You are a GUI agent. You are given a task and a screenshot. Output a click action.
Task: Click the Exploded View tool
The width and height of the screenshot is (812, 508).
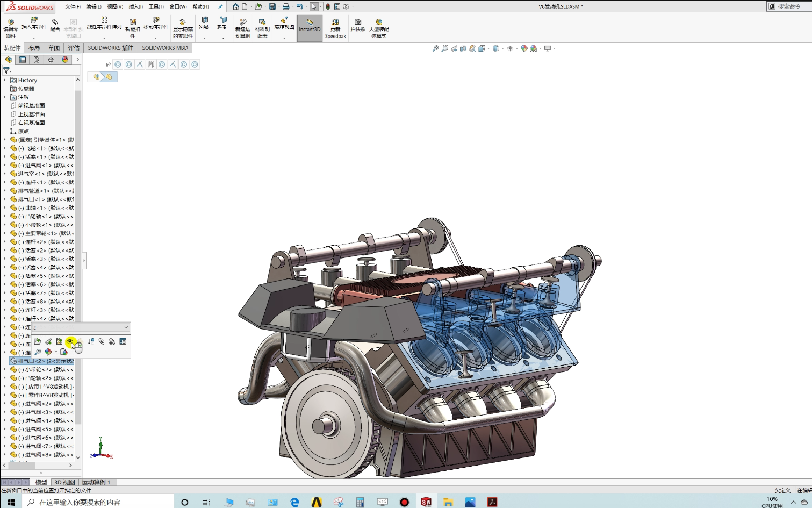[283, 25]
